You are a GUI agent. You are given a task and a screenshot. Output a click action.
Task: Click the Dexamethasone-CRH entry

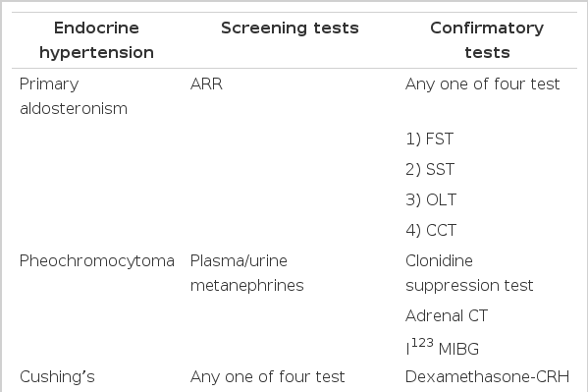point(487,376)
